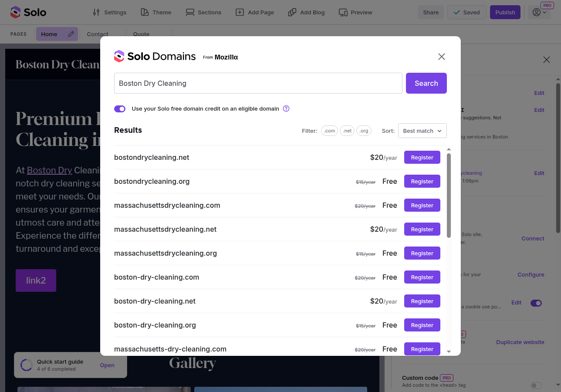Register massachusetts-dry-cleaning.com
The width and height of the screenshot is (561, 392).
[x=422, y=349]
